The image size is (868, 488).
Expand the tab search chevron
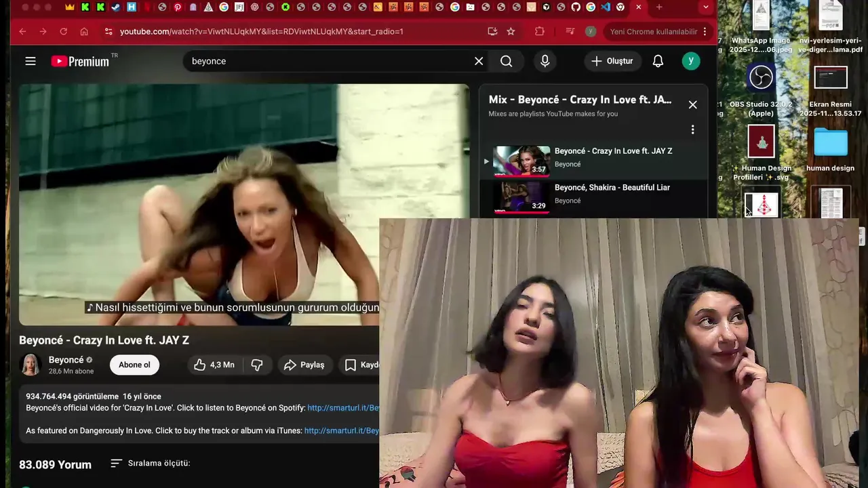(x=706, y=7)
